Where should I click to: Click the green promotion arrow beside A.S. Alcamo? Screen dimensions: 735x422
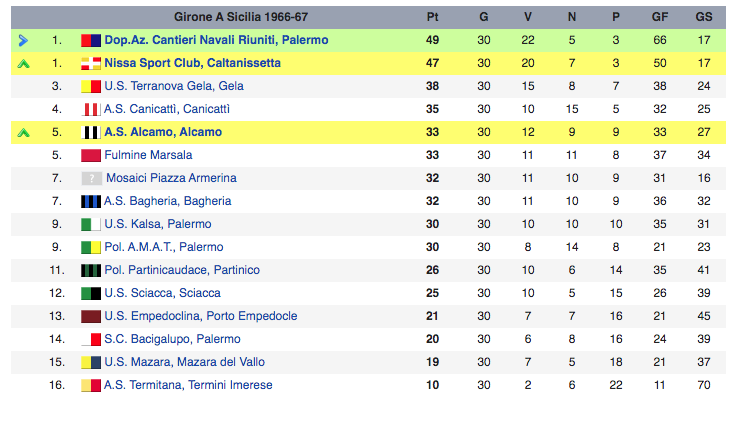23,133
